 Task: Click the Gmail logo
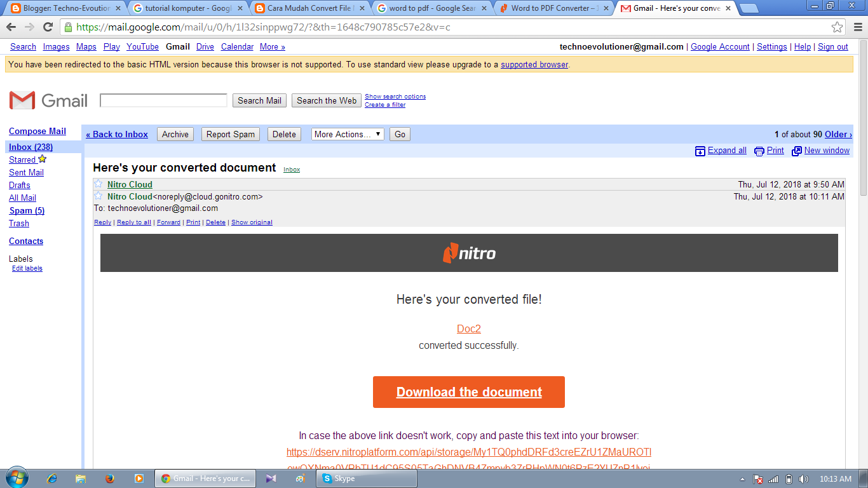coord(48,100)
